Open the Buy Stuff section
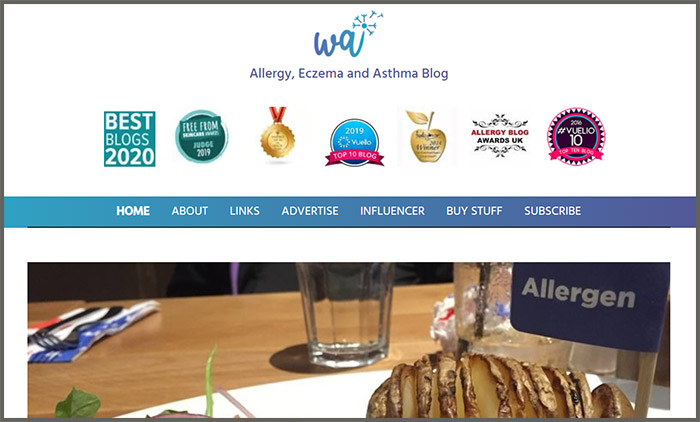700x422 pixels. [x=474, y=211]
